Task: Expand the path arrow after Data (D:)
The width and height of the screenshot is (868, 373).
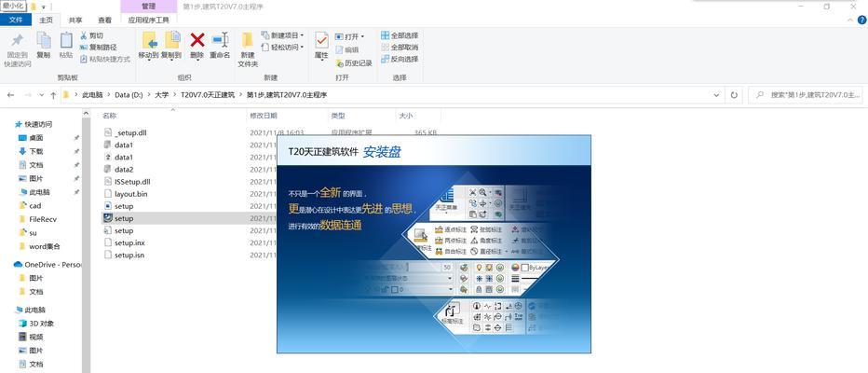Action: (148, 95)
